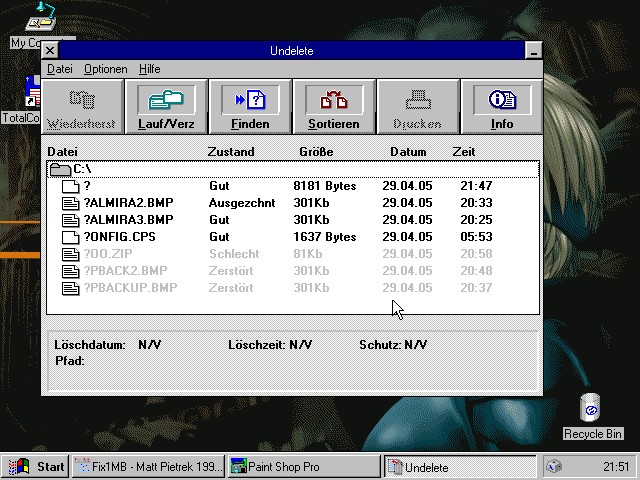Click the Datum column header
This screenshot has height=480, width=640.
pos(408,152)
